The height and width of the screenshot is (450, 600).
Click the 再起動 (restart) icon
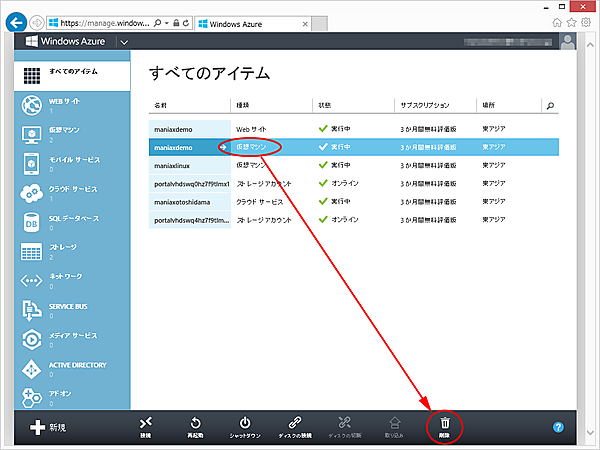[196, 424]
